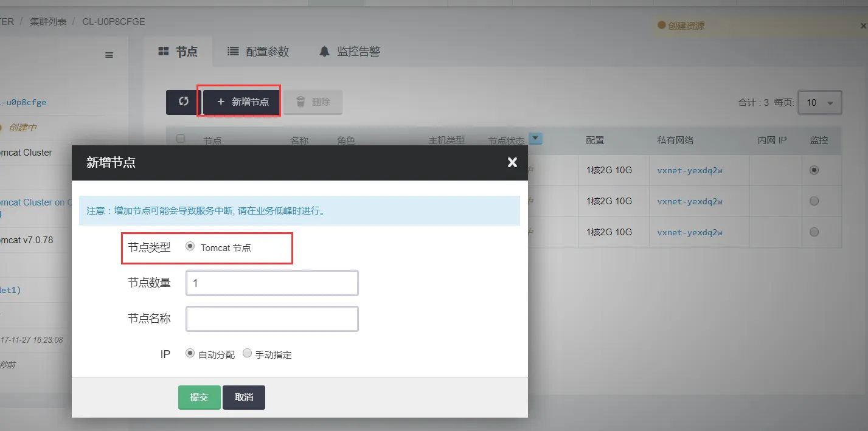This screenshot has height=431, width=868.
Task: Click the refresh icon button
Action: click(x=182, y=102)
